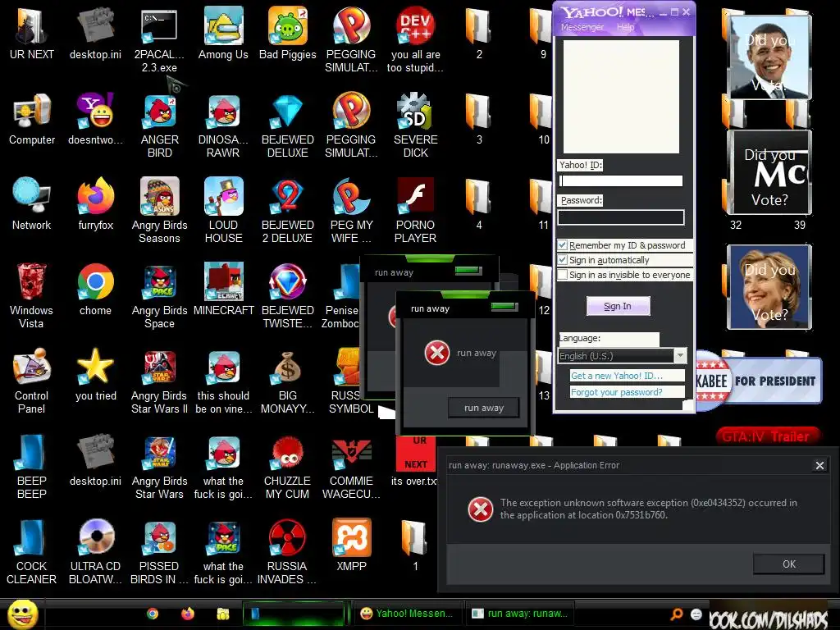Uncheck 'Sign in automatically' checkbox
The width and height of the screenshot is (840, 630).
click(563, 260)
